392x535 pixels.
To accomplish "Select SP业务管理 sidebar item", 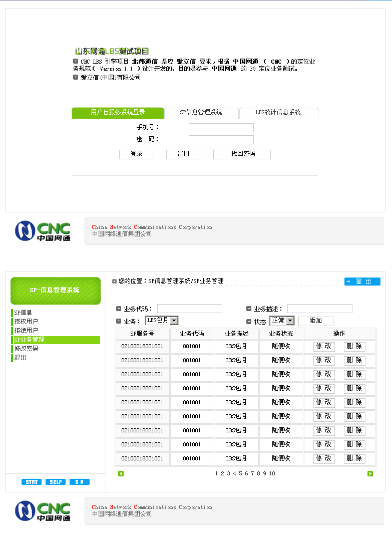I will 56,340.
